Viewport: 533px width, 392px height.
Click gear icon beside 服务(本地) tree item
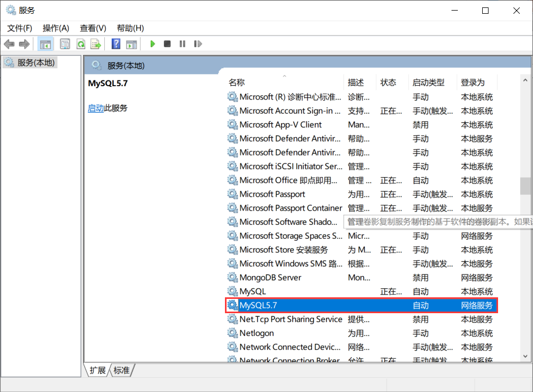coord(9,62)
